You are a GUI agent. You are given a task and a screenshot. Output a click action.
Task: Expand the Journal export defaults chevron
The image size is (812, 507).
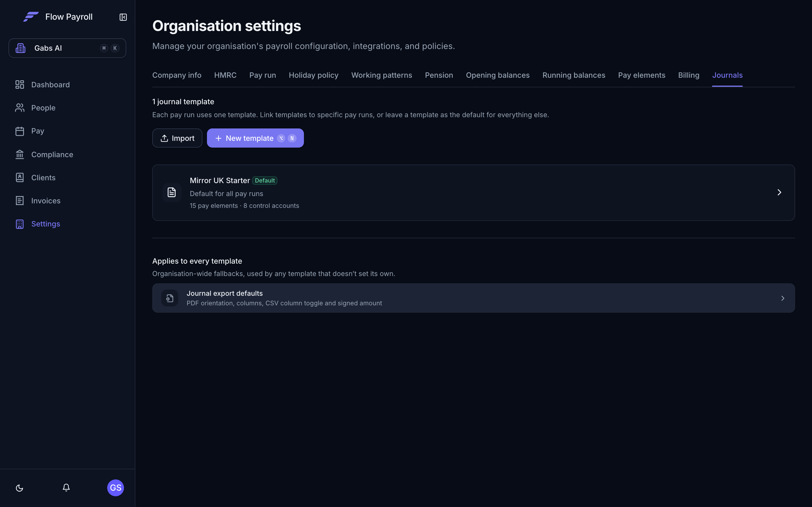pyautogui.click(x=782, y=298)
